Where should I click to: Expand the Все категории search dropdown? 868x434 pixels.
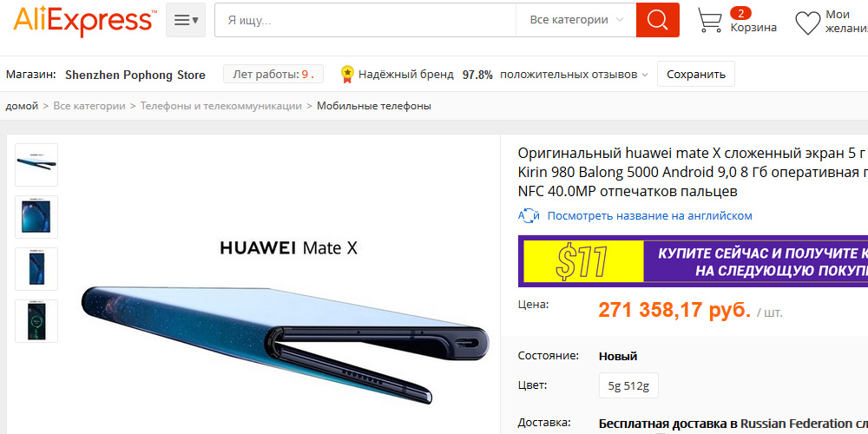pyautogui.click(x=576, y=20)
